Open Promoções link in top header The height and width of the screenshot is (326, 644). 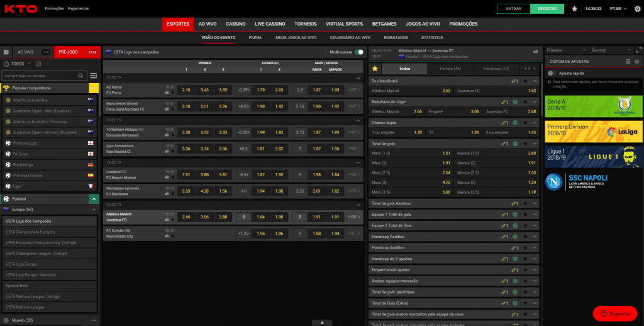(x=54, y=9)
